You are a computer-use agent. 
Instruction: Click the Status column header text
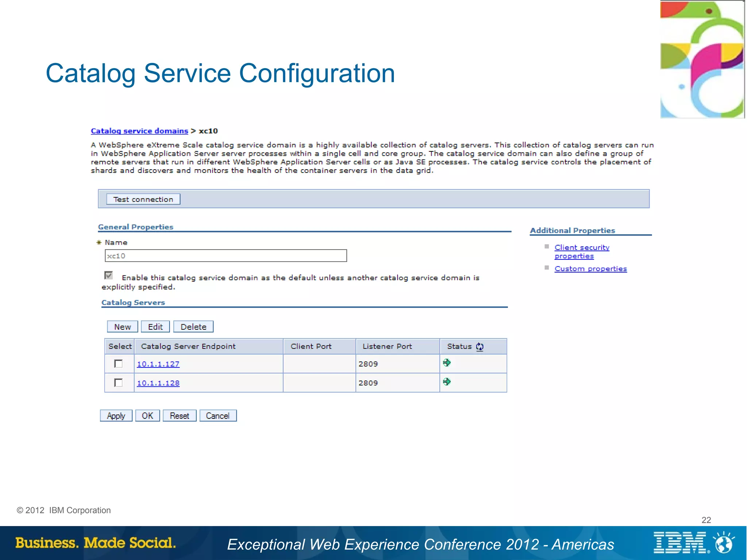click(459, 347)
